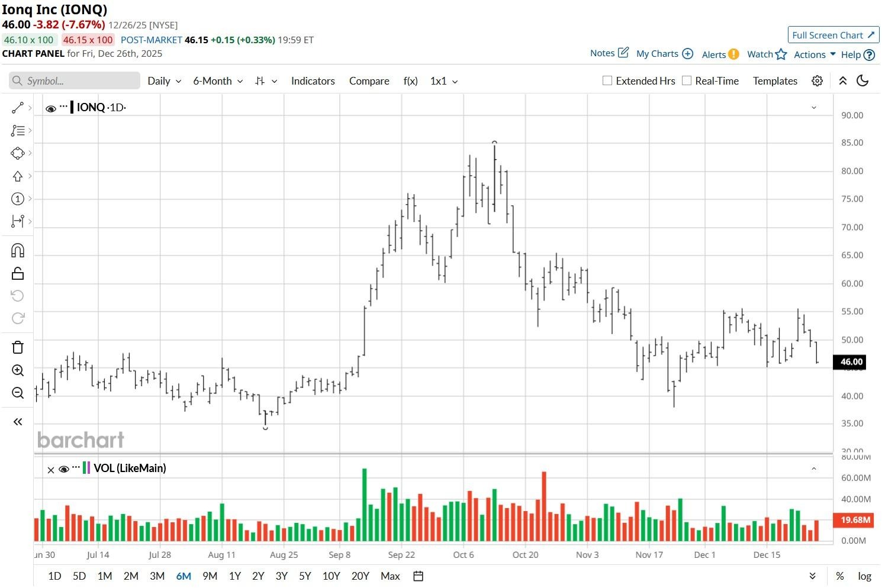Toggle lock on chart drawings
Image resolution: width=885 pixels, height=588 pixels.
coord(18,273)
